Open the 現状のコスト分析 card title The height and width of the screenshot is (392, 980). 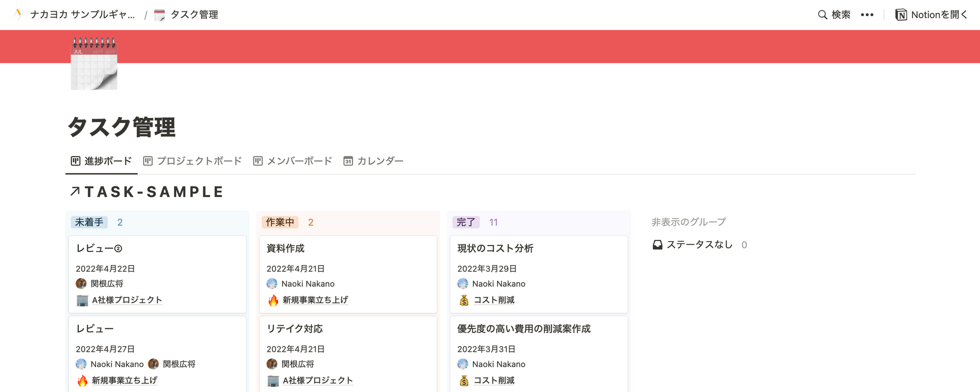pyautogui.click(x=495, y=248)
